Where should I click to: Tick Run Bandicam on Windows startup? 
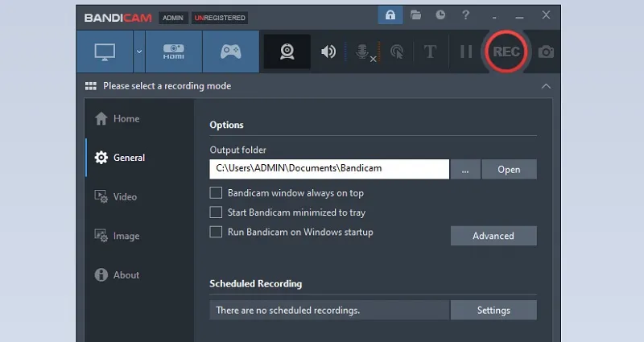[216, 232]
